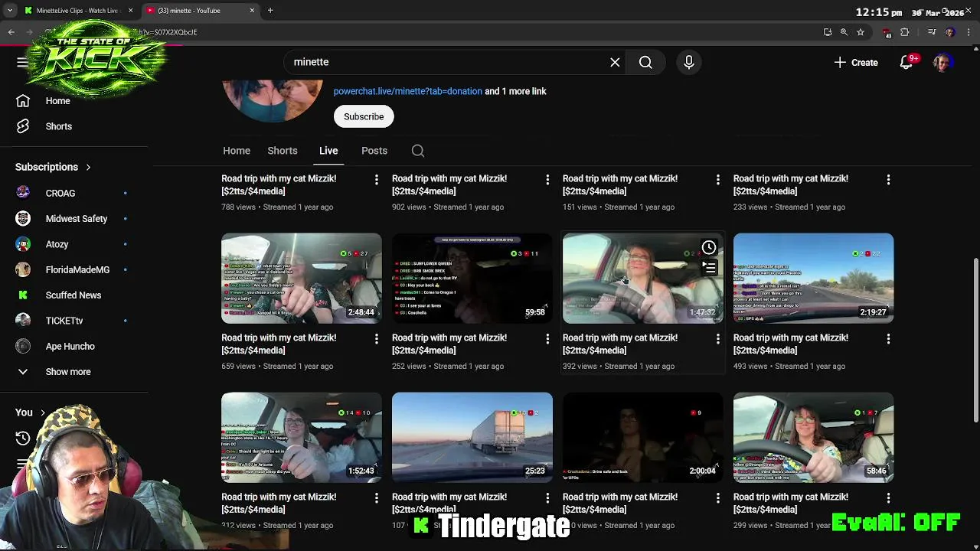Open the Chrome three-dot menu
Viewport: 980px width, 551px height.
click(x=969, y=32)
